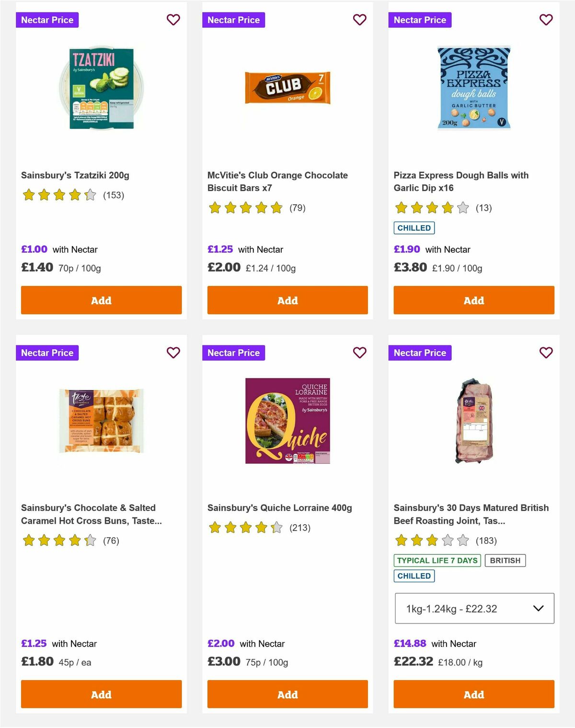
Task: Click the heart icon on McVitie's Club Orange
Action: pos(360,20)
